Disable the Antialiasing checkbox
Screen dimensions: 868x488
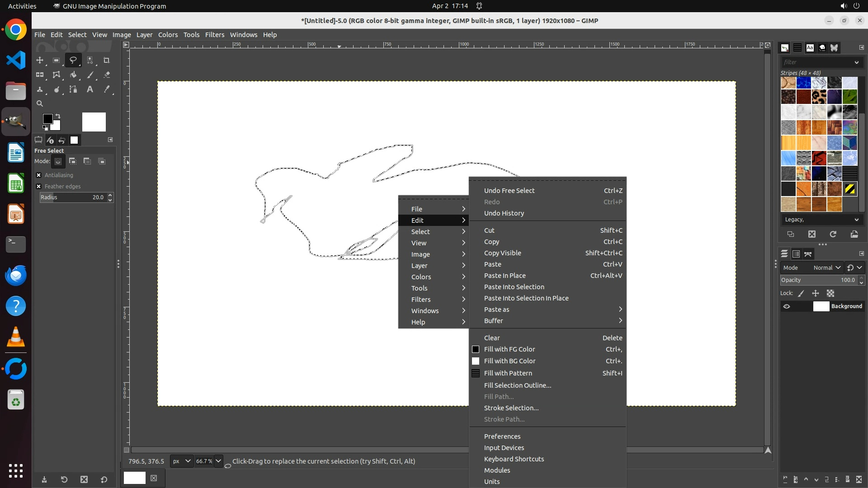(39, 175)
